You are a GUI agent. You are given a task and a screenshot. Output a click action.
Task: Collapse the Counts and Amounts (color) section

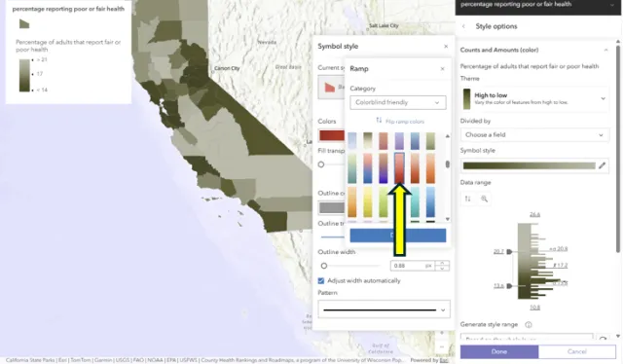pyautogui.click(x=605, y=50)
